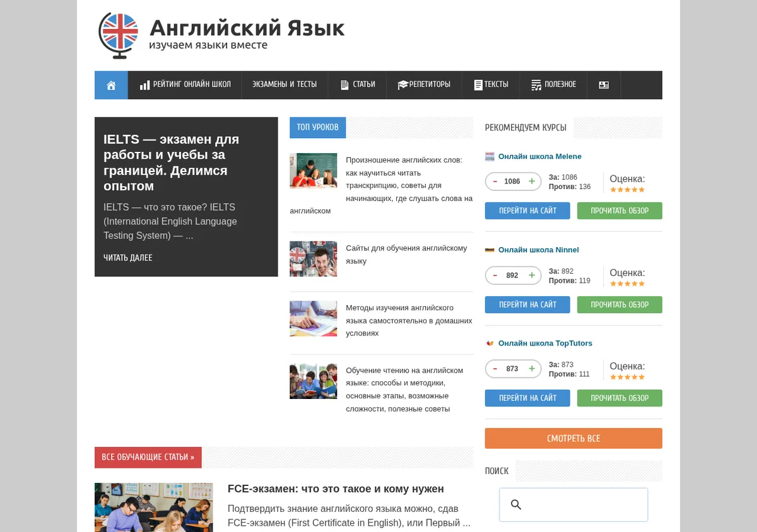Screen dimensions: 757x532
Task: Click the magnifier icon in search box
Action: point(516,504)
